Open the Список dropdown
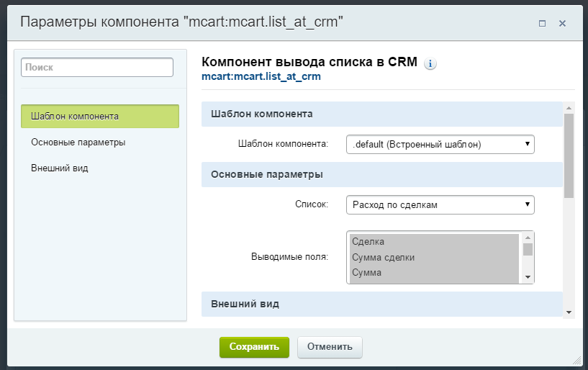This screenshot has height=370, width=588. pos(440,205)
